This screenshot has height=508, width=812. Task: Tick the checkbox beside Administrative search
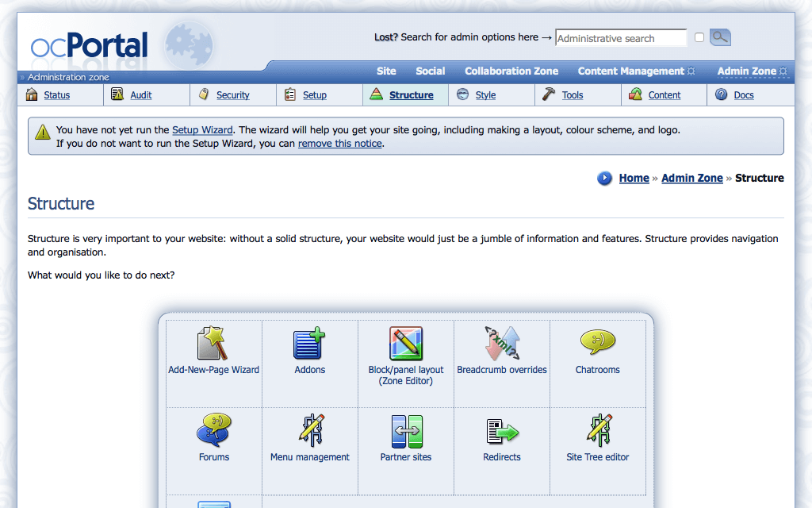(699, 37)
